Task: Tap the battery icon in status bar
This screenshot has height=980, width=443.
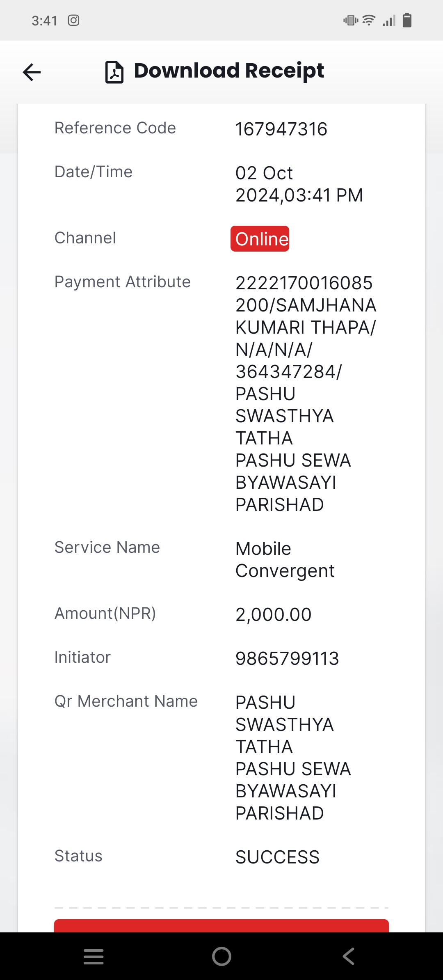Action: pos(407,20)
